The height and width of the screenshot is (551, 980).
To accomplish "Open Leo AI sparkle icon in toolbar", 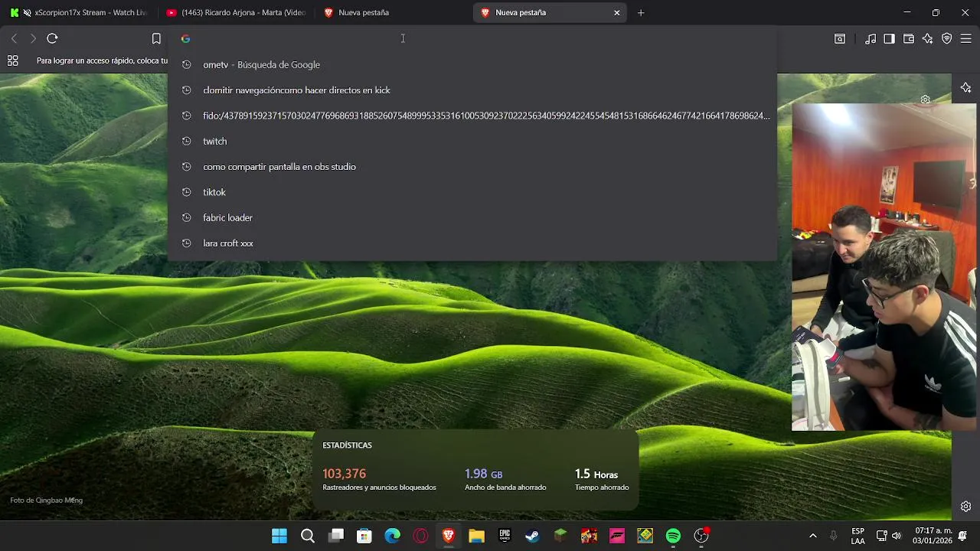I will [928, 38].
